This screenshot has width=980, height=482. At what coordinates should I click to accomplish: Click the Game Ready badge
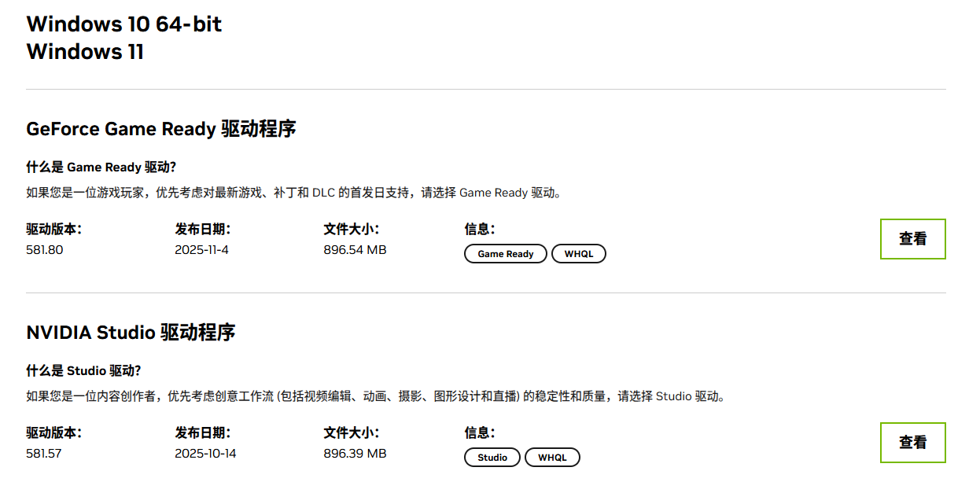[x=505, y=253]
